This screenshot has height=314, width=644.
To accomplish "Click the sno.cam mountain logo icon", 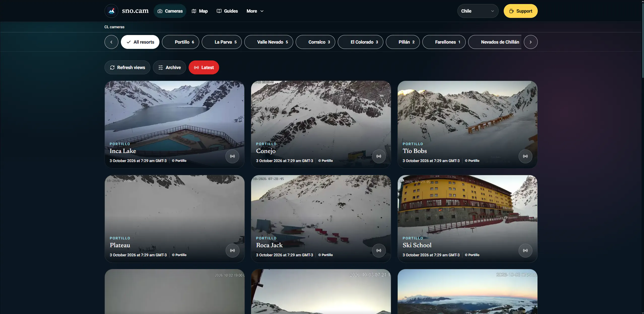I will pyautogui.click(x=111, y=11).
